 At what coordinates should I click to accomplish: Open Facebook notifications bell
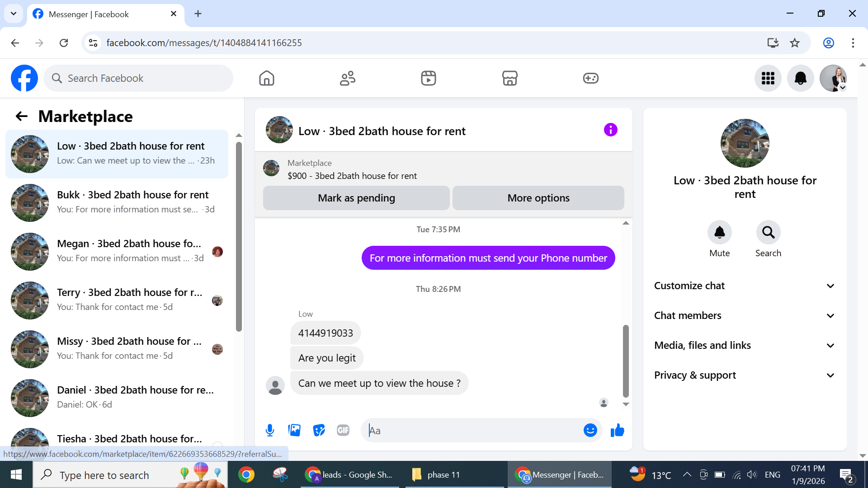800,78
